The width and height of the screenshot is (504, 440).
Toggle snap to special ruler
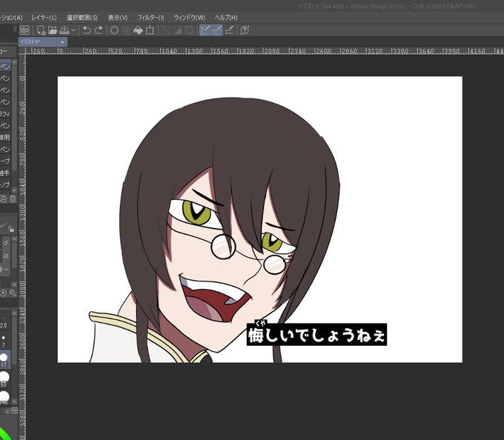click(x=217, y=30)
